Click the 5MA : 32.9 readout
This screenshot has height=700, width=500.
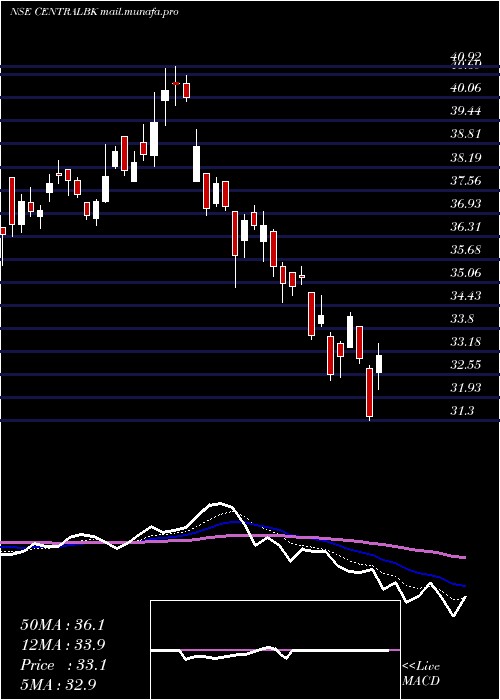59,685
